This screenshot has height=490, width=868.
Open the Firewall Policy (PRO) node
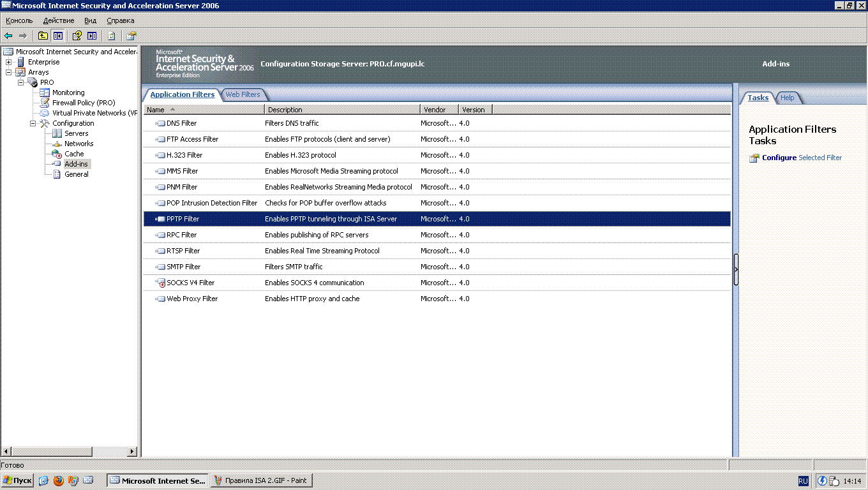(83, 103)
